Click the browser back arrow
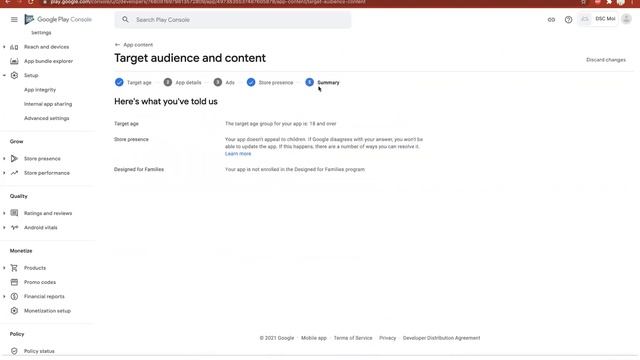 [8, 2]
